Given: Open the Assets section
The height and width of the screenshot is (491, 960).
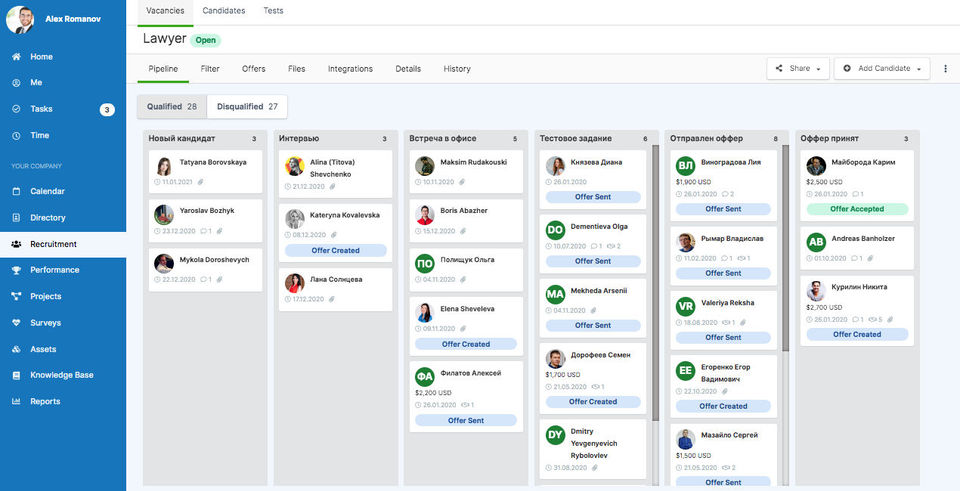Looking at the screenshot, I should [43, 349].
